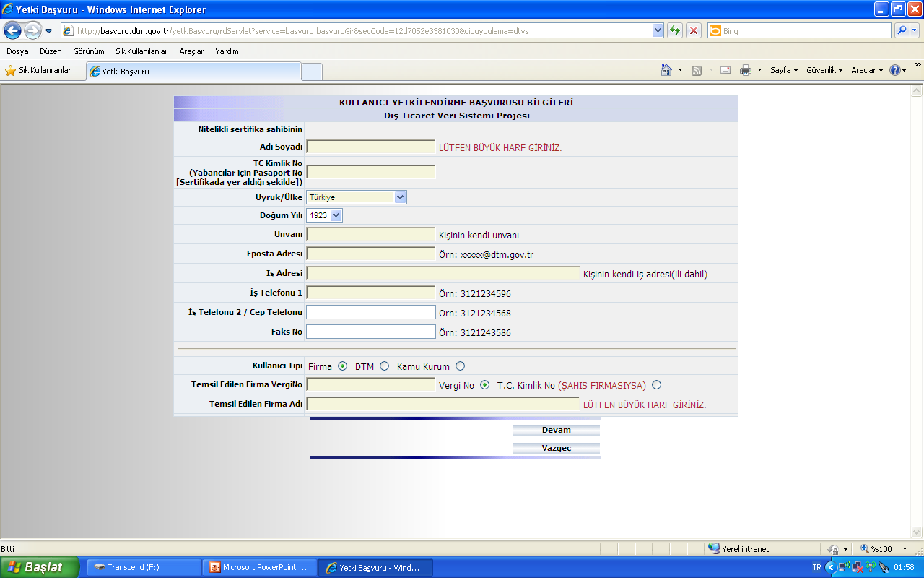The width and height of the screenshot is (924, 578).
Task: Select Kamu Kurum radio button
Action: click(461, 366)
